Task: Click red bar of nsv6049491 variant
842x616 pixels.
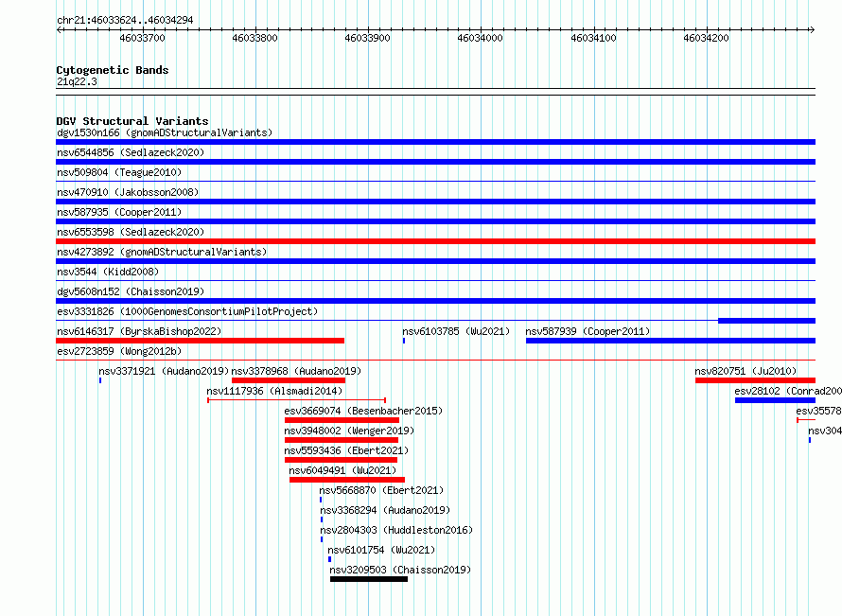Action: pos(347,480)
